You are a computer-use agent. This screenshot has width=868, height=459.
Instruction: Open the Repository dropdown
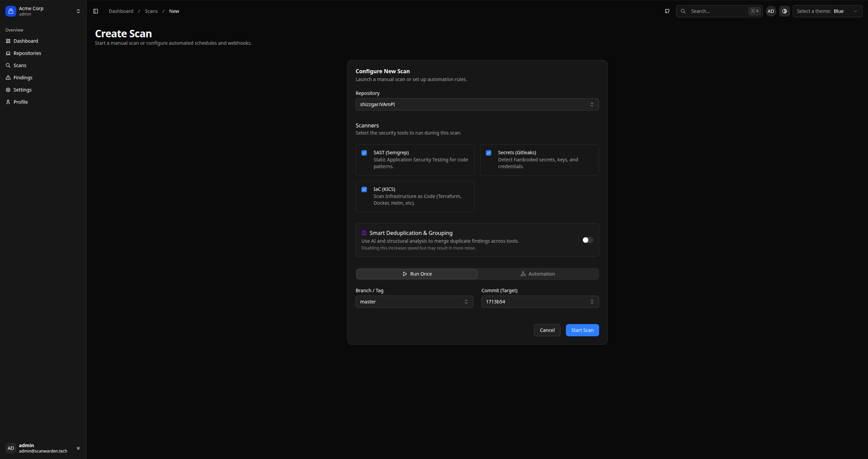tap(477, 104)
